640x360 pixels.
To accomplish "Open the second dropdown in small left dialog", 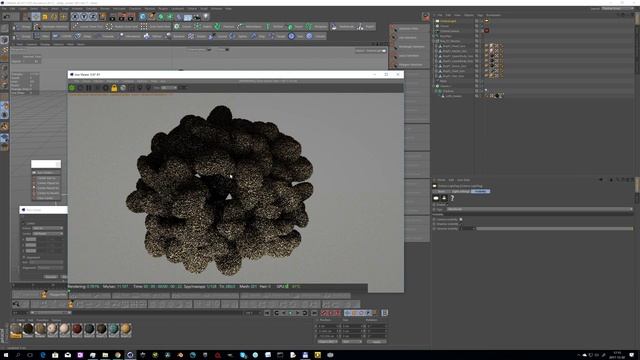I will click(x=48, y=233).
